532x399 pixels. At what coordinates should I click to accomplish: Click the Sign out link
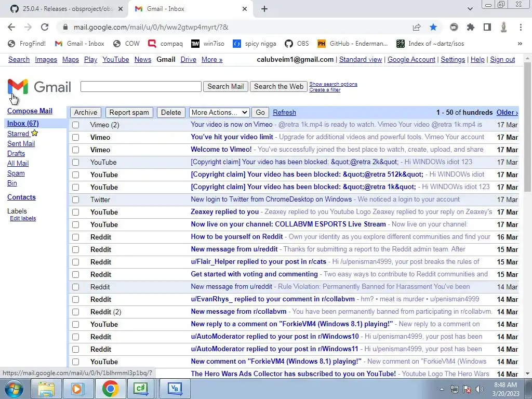coord(502,59)
